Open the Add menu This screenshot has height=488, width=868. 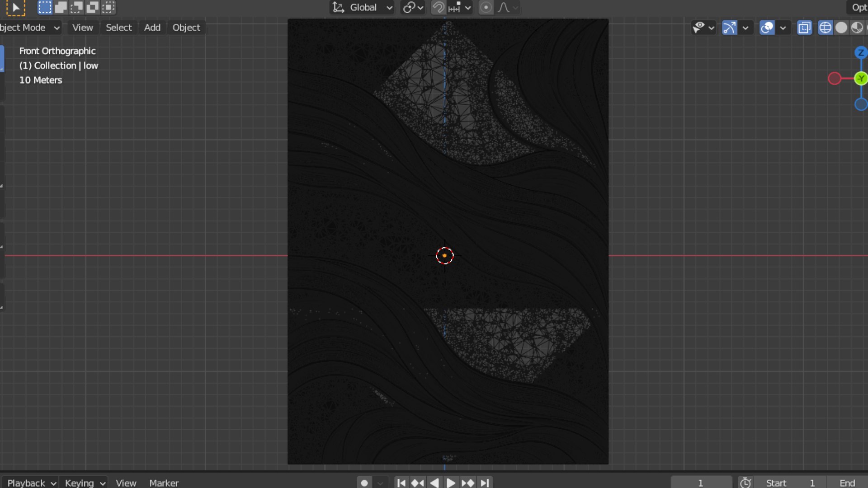(152, 28)
